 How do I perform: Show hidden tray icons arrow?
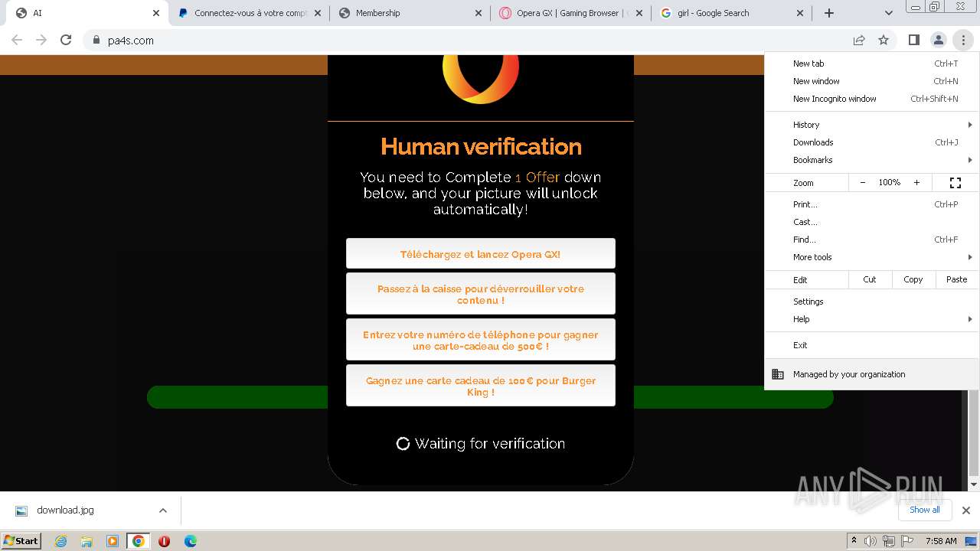click(x=854, y=541)
